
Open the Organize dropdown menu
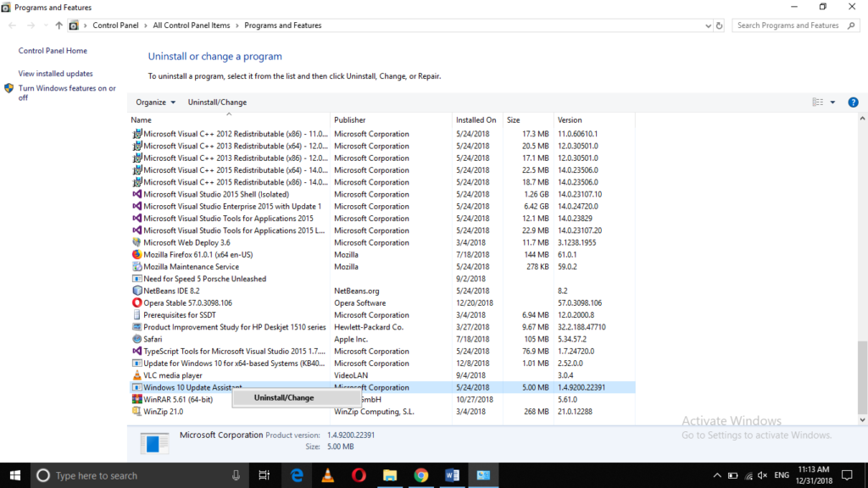(x=156, y=103)
